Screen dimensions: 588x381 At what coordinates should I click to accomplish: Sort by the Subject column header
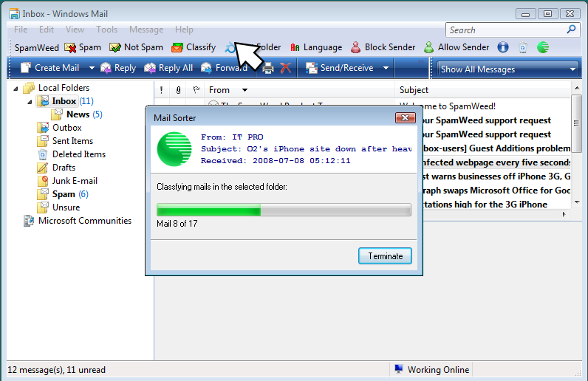point(483,90)
